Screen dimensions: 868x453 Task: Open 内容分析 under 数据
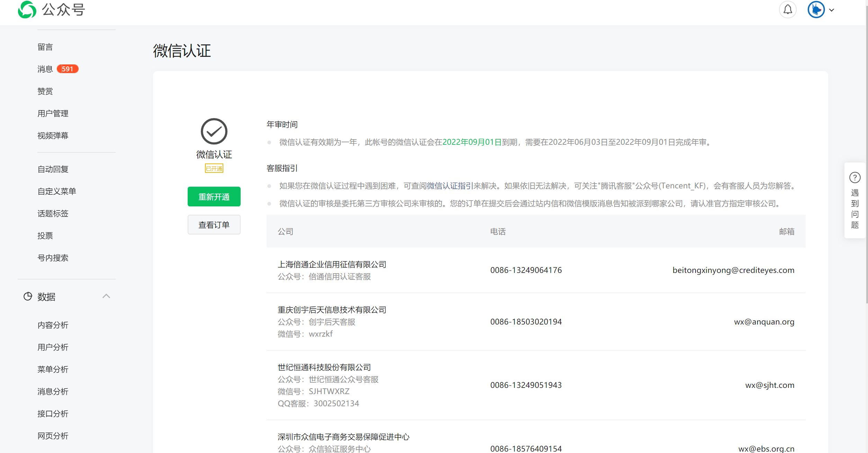pos(53,325)
